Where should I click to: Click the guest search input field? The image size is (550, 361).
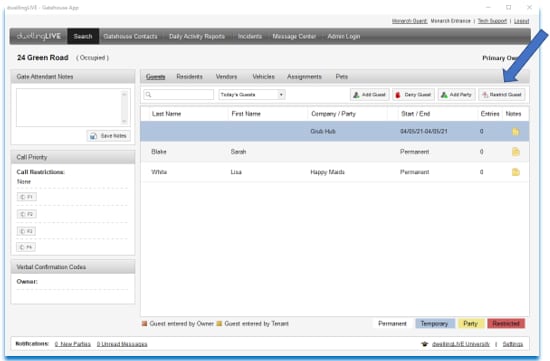(179, 95)
